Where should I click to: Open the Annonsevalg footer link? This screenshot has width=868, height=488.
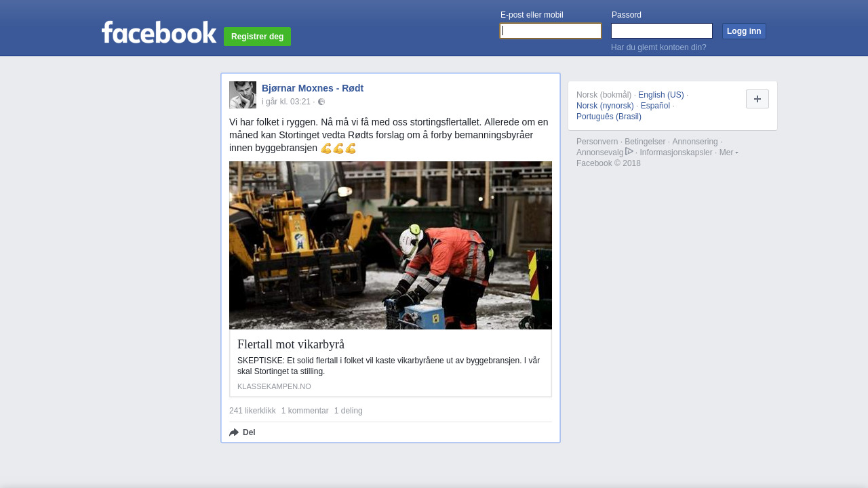[x=599, y=152]
